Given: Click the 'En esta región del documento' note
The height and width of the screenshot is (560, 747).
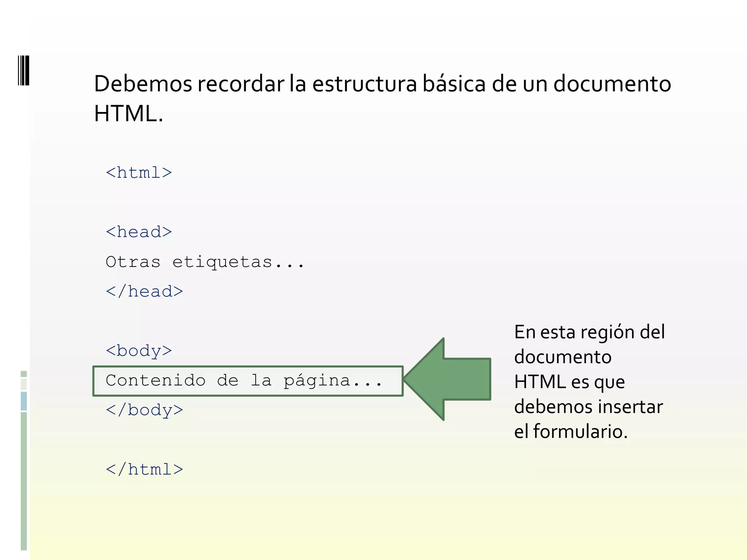Looking at the screenshot, I should [589, 381].
